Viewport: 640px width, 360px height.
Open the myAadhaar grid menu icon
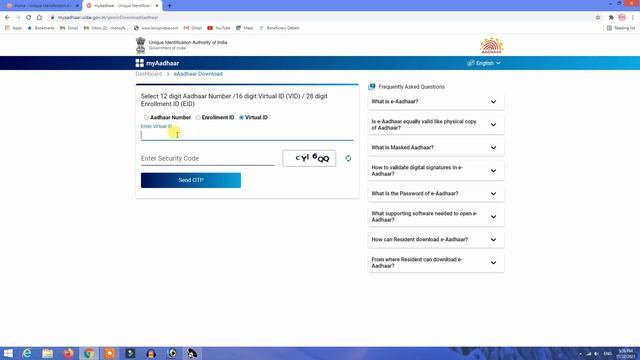click(x=140, y=63)
